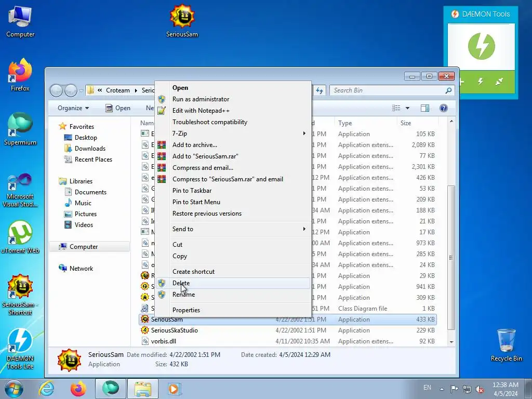Select the uTorrent Web desktop shortcut
Screen dimensions: 532x399
coord(20,237)
